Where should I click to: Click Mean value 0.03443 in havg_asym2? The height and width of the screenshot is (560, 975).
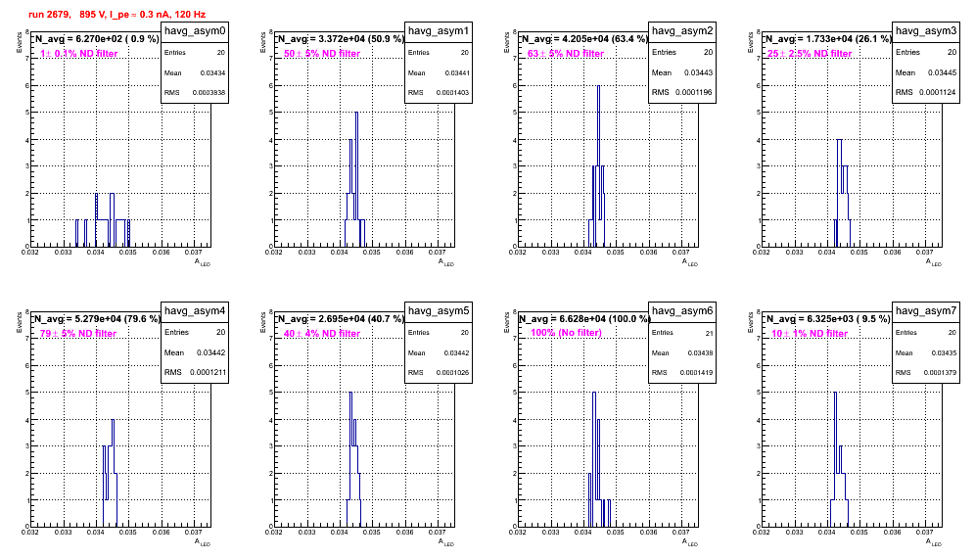[698, 72]
